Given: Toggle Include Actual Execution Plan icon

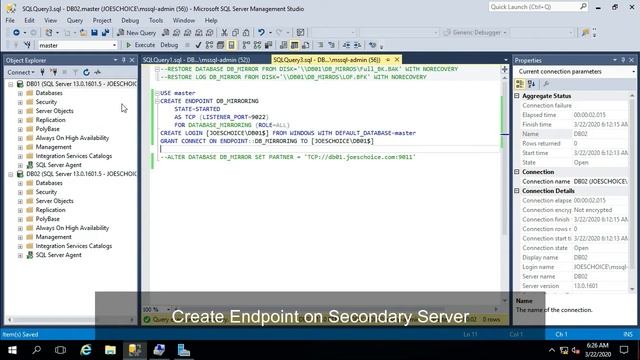Looking at the screenshot, I should point(246,45).
